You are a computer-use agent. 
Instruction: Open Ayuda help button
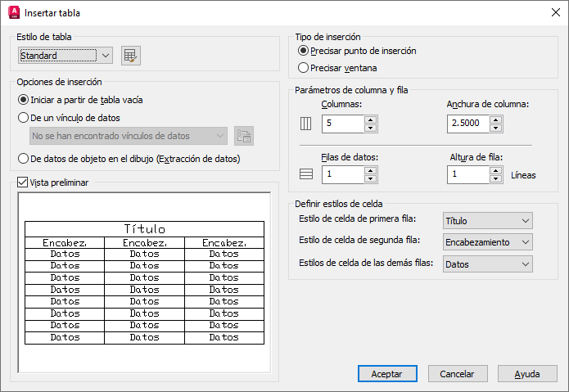click(527, 373)
